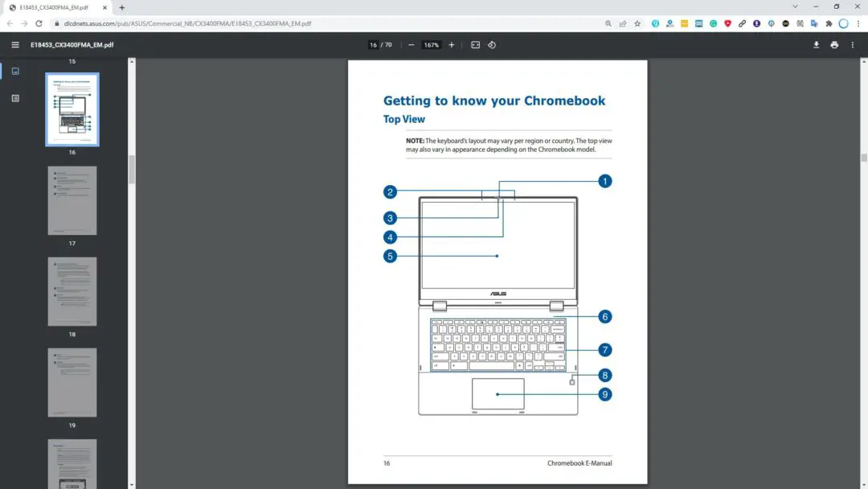The height and width of the screenshot is (489, 868).
Task: Open page 19 thumbnail
Action: [x=72, y=383]
